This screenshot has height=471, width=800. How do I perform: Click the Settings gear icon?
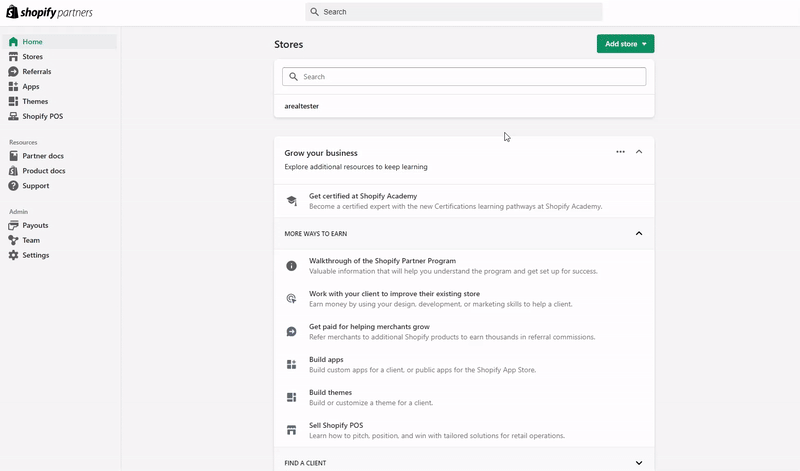click(x=13, y=255)
